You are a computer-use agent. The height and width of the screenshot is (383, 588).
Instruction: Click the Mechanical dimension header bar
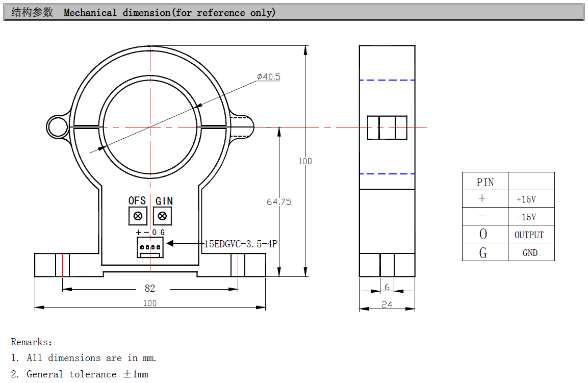point(294,13)
